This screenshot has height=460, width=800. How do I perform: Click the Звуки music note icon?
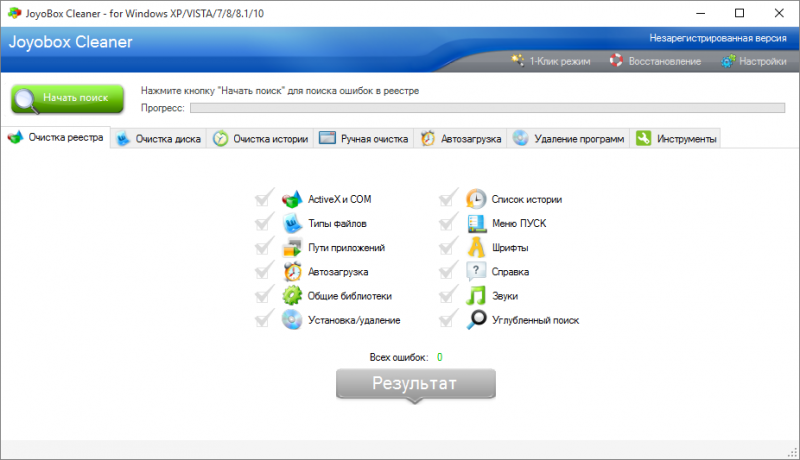pos(476,296)
